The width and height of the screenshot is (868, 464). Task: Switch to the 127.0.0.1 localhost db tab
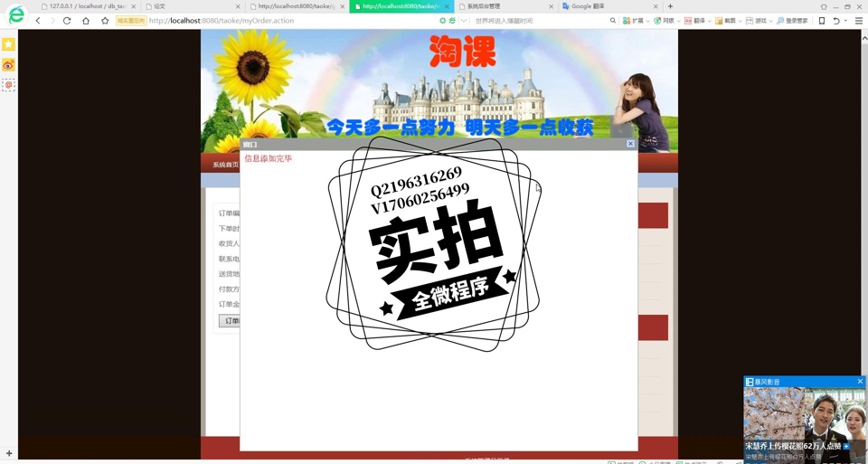(x=89, y=6)
